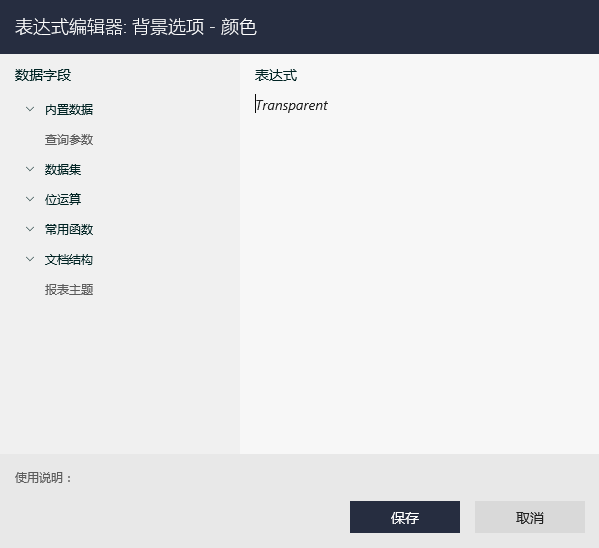Screen dimensions: 599x548
Task: Select the 文档结构 tree label
Action: (69, 259)
